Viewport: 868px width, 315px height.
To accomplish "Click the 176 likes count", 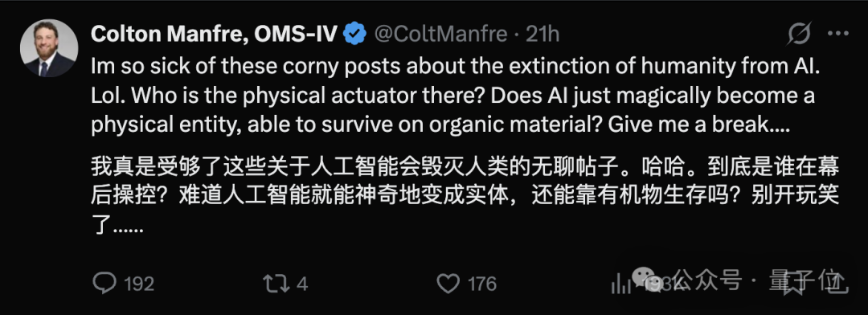I will (482, 284).
